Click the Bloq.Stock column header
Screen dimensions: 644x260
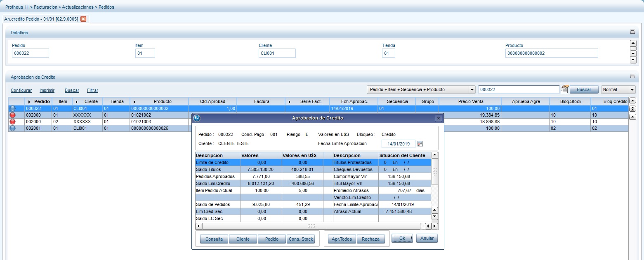pyautogui.click(x=570, y=101)
